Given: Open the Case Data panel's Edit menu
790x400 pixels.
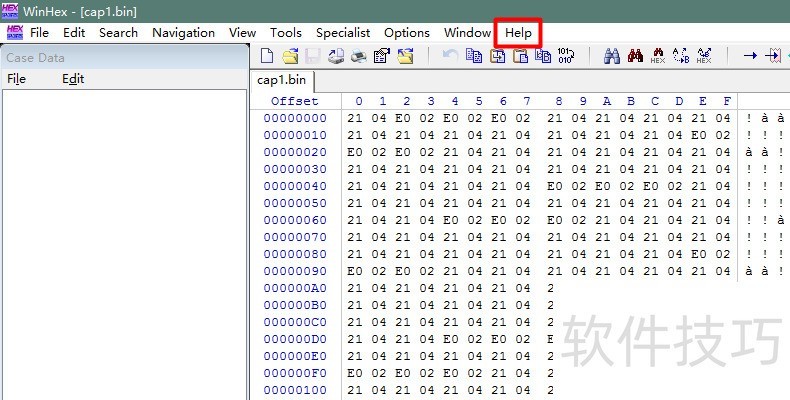Looking at the screenshot, I should click(x=73, y=79).
